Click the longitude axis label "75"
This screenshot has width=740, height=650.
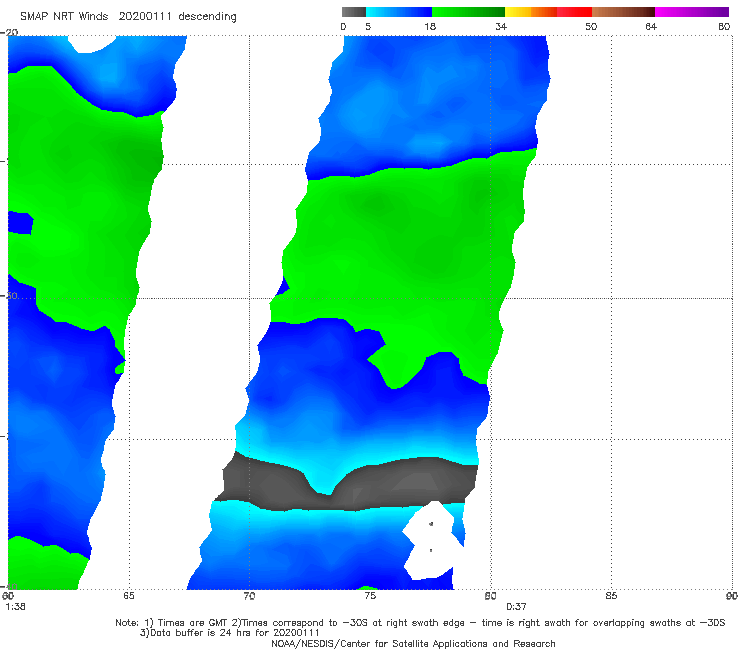click(x=370, y=596)
